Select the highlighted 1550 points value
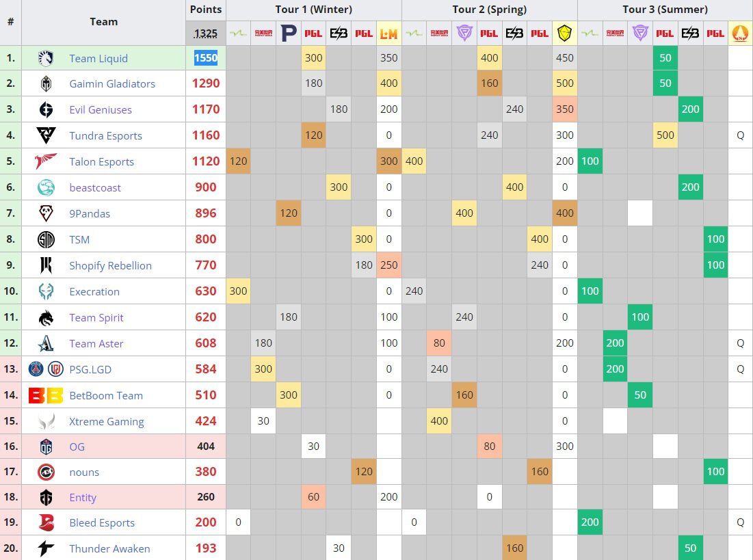 click(x=206, y=58)
